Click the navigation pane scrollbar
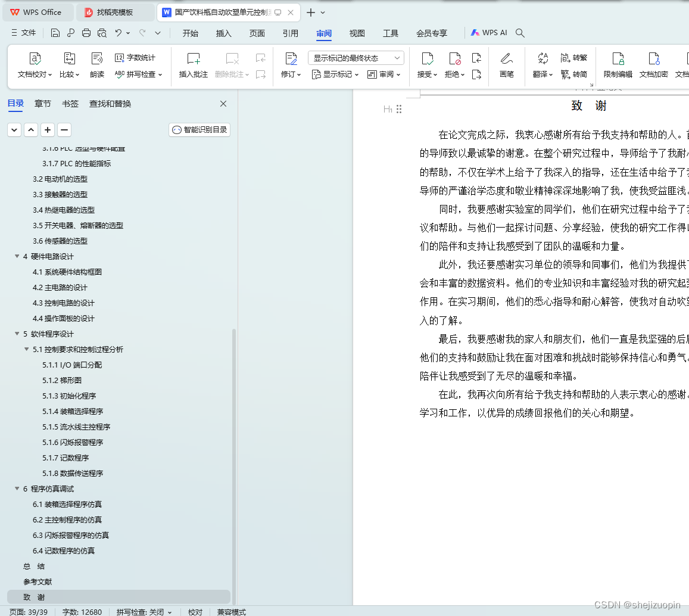The image size is (689, 616). pos(234,466)
